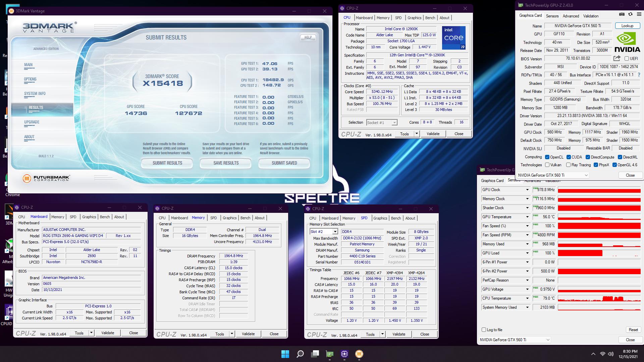Click the Validate button in CPU-Z SPD window
The height and width of the screenshot is (362, 644).
click(x=398, y=334)
